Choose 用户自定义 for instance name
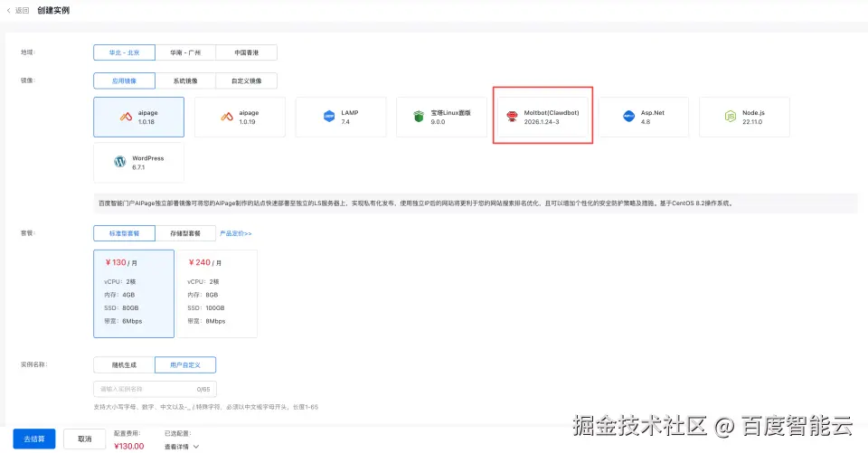868x453 pixels. [185, 365]
